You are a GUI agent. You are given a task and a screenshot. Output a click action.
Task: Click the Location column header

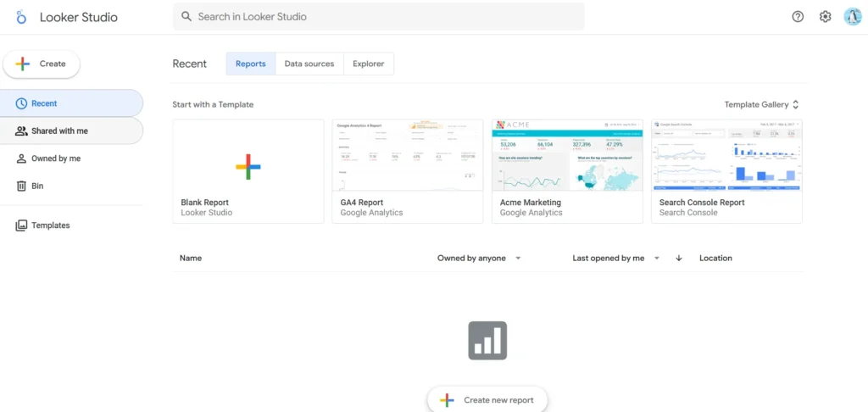(715, 258)
